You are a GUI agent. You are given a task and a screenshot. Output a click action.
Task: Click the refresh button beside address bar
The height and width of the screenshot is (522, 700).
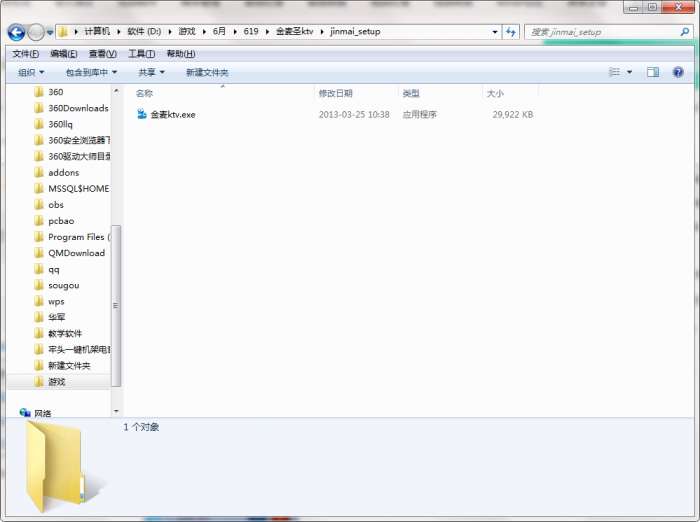point(511,32)
